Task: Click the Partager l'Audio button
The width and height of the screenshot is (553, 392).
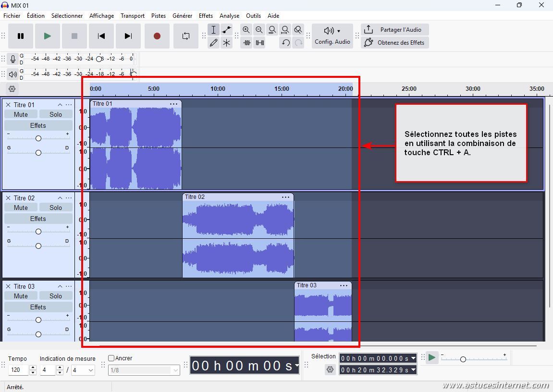Action: click(x=394, y=30)
